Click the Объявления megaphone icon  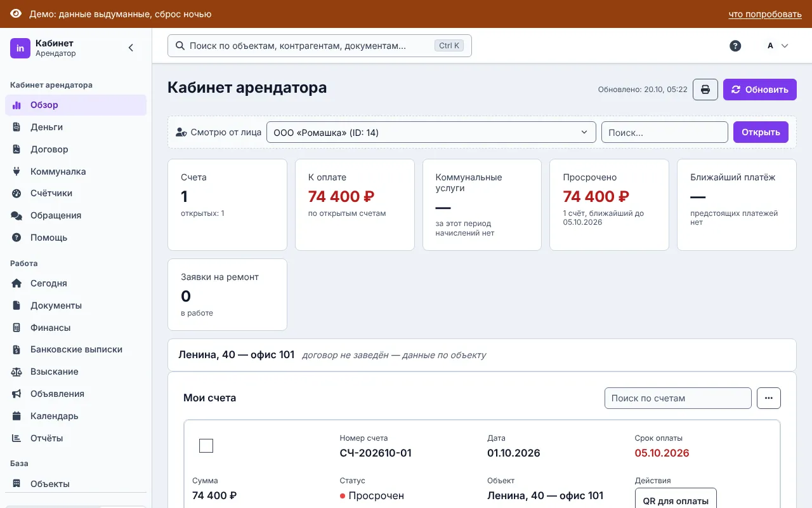point(17,394)
